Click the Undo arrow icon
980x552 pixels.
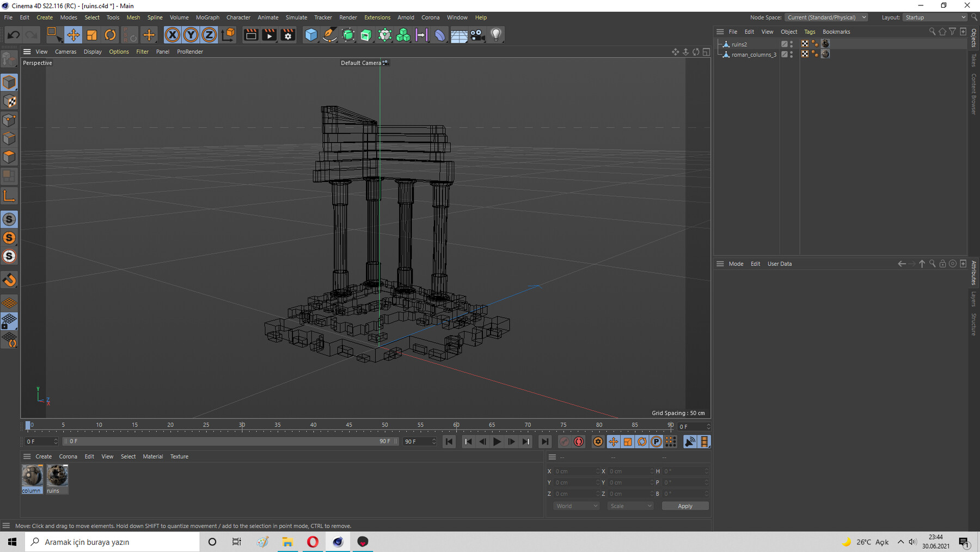14,35
